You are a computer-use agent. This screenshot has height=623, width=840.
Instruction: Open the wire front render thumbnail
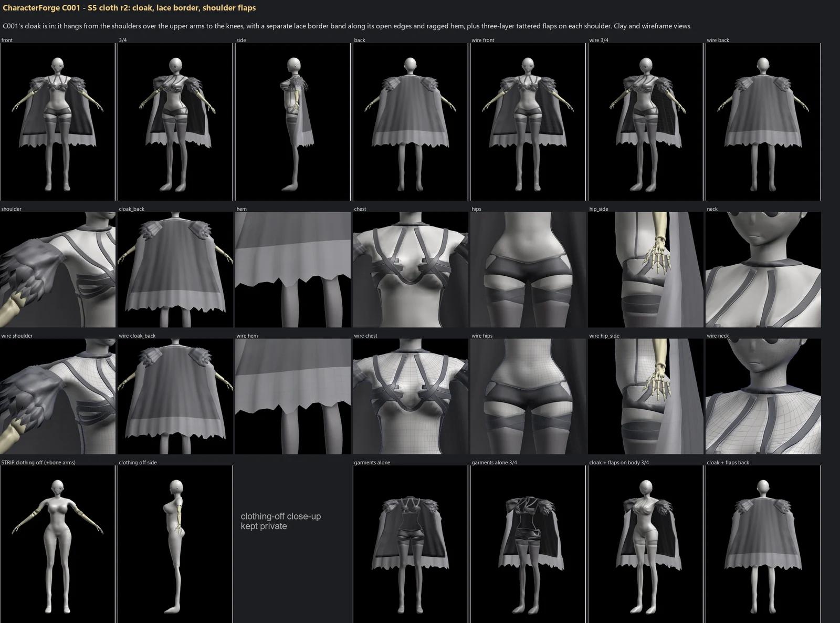[528, 122]
